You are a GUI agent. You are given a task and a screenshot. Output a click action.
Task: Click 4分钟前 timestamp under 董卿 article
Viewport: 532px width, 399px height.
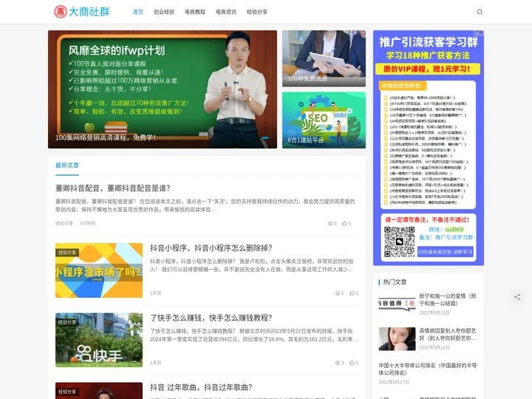click(x=87, y=223)
